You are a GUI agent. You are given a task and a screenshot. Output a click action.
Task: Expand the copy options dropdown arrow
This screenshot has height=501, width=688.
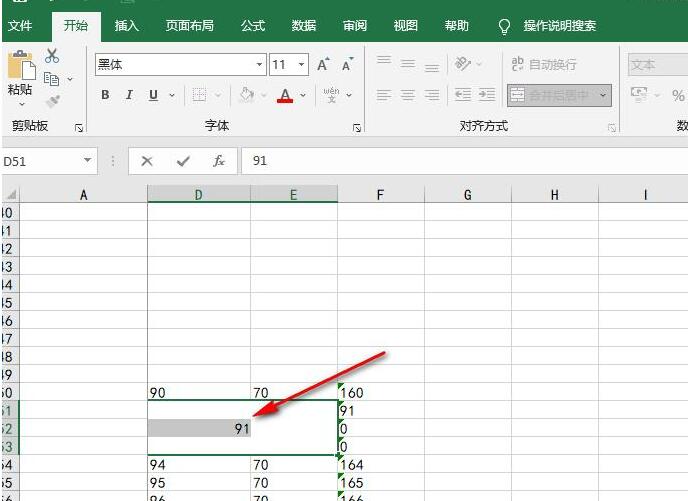tap(70, 79)
